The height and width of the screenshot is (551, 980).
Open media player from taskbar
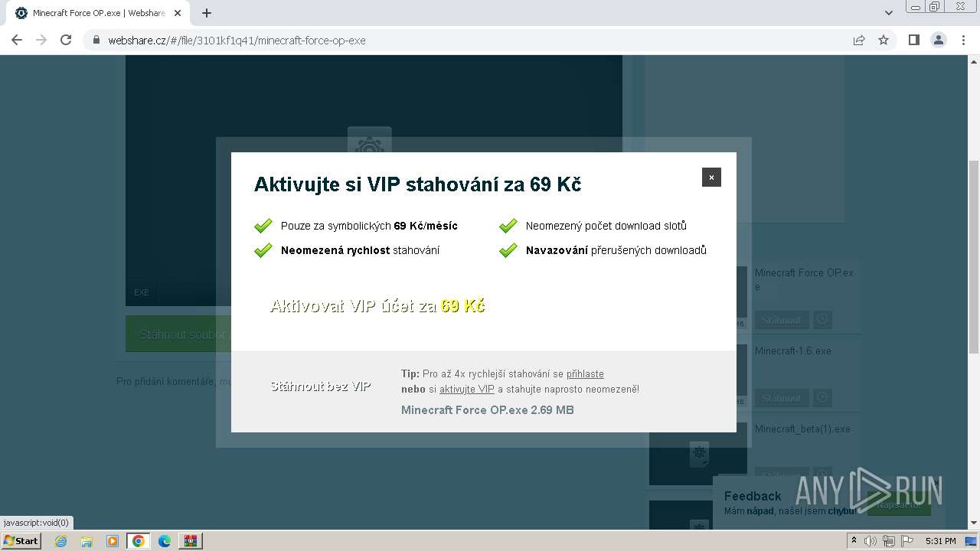[x=113, y=541]
